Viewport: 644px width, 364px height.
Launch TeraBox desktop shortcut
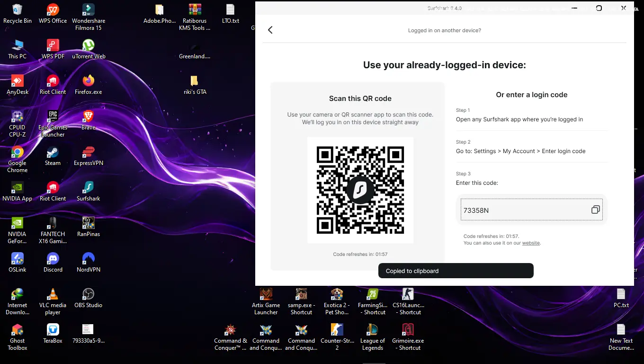(x=53, y=334)
